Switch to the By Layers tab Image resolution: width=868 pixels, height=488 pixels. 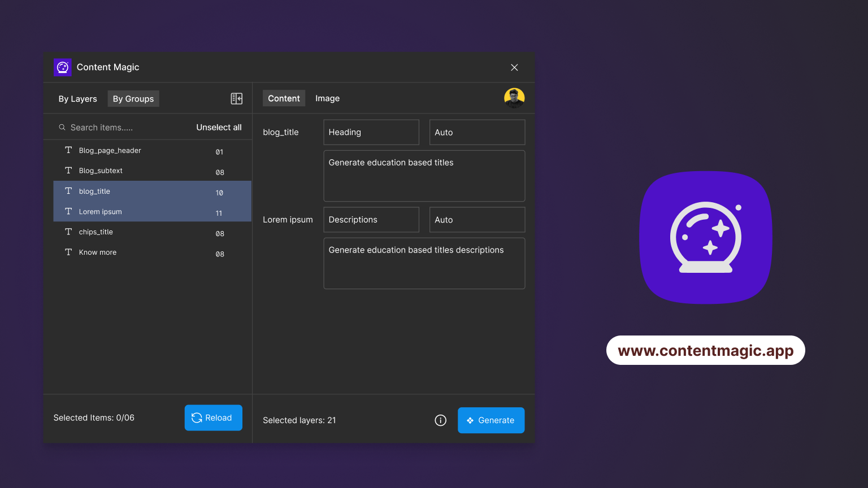[78, 99]
